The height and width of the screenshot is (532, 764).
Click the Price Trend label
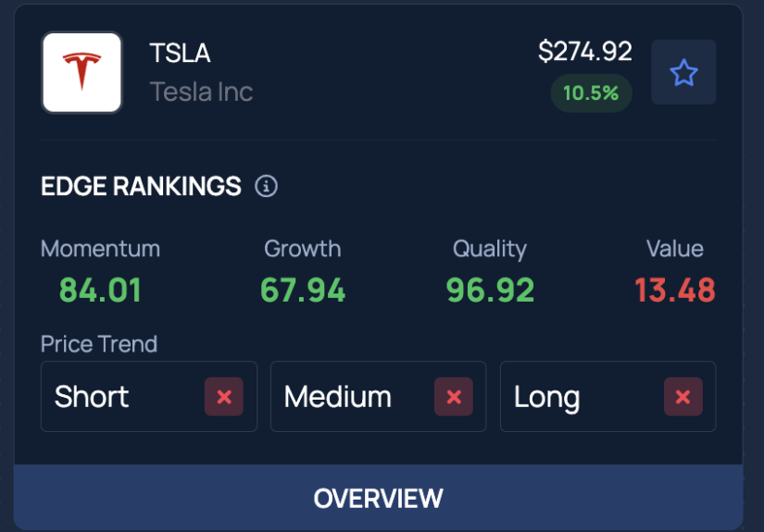[99, 343]
